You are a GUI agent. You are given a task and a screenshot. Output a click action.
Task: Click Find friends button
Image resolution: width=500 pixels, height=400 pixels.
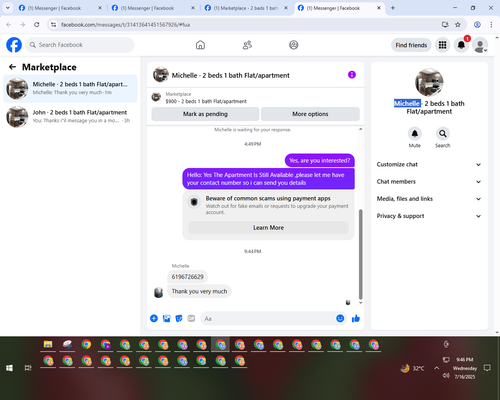tap(411, 45)
